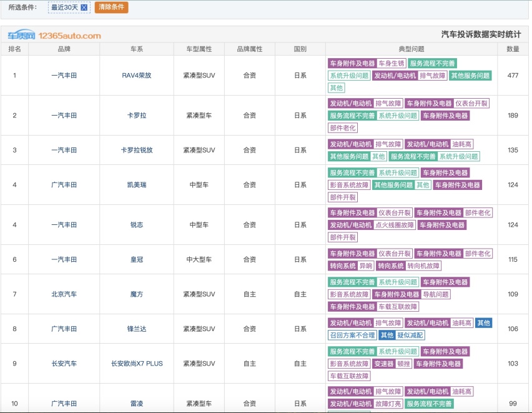Select the 疑似减配 issue tag
Image resolution: width=532 pixels, height=413 pixels.
(x=410, y=335)
